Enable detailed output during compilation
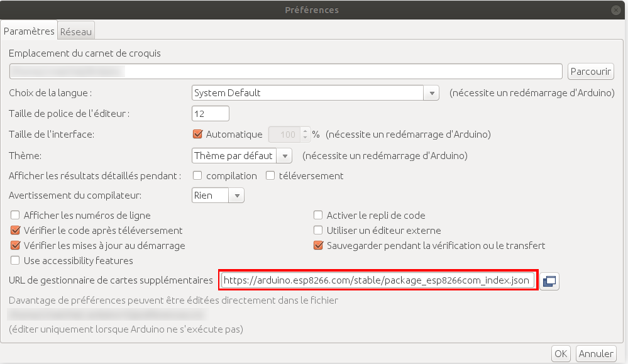Screen dimensions: 628x364 click(x=197, y=176)
